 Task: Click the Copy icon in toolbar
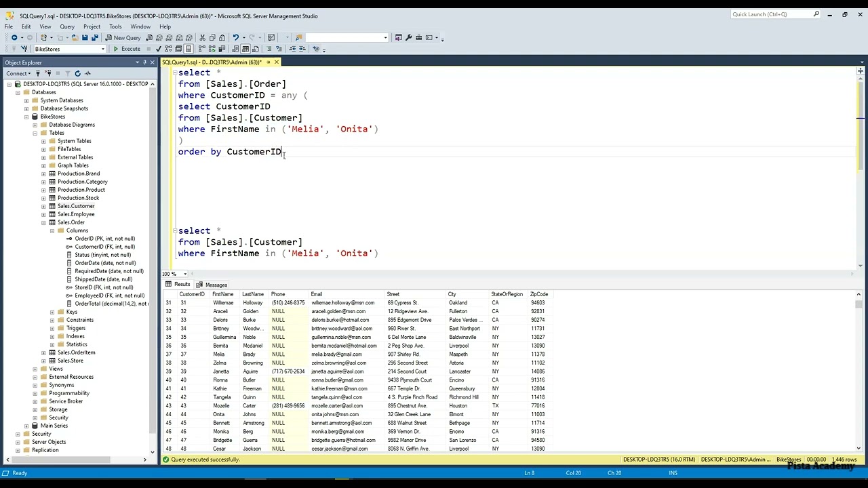(212, 38)
